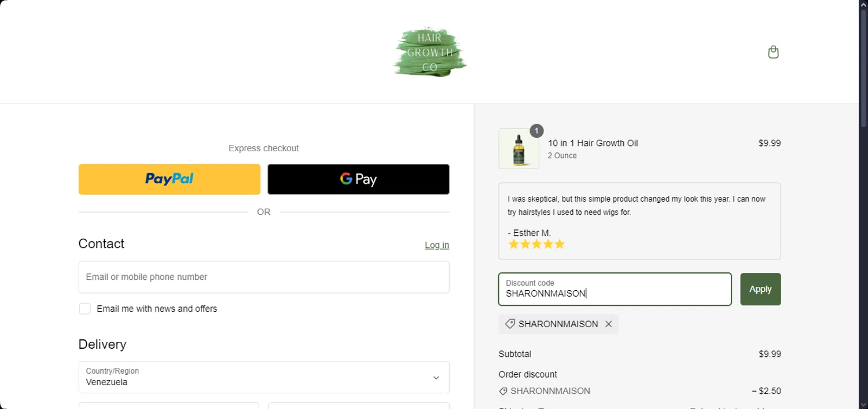Focus the Email or mobile phone field

coord(264,277)
